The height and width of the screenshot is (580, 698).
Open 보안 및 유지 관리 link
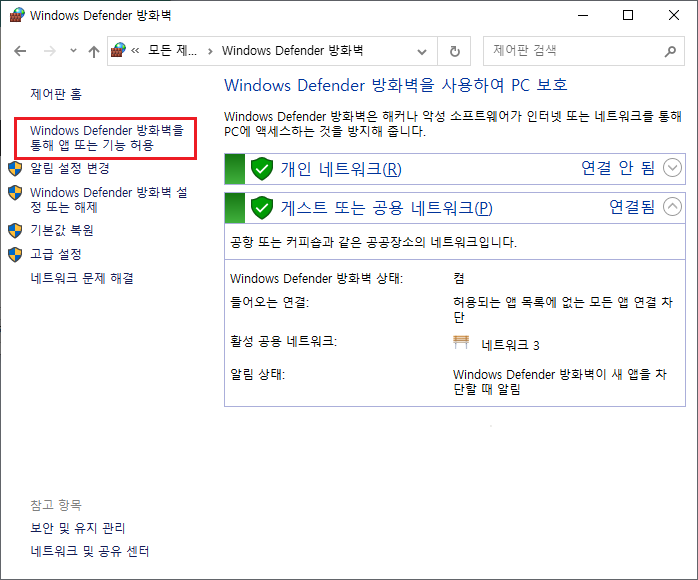[x=77, y=528]
